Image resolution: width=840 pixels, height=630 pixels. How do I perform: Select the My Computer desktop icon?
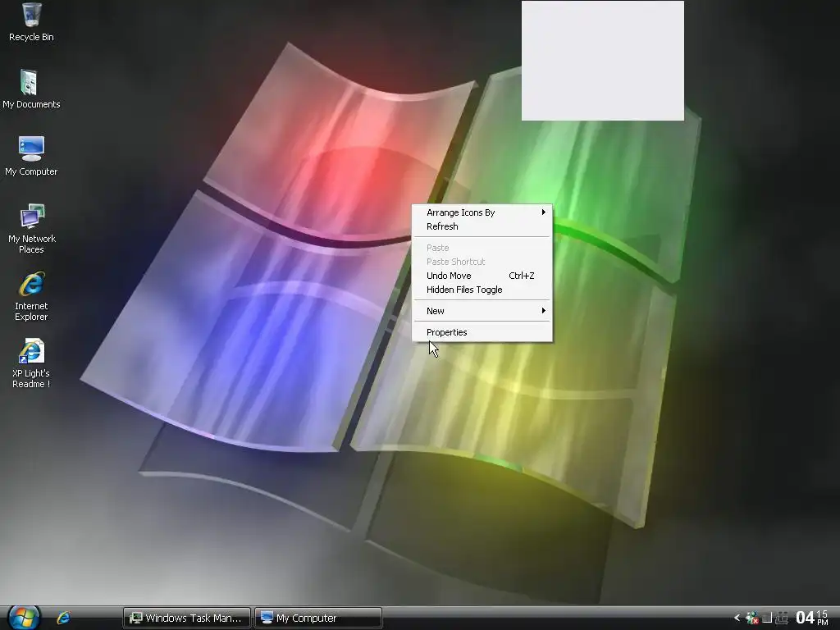click(x=31, y=157)
